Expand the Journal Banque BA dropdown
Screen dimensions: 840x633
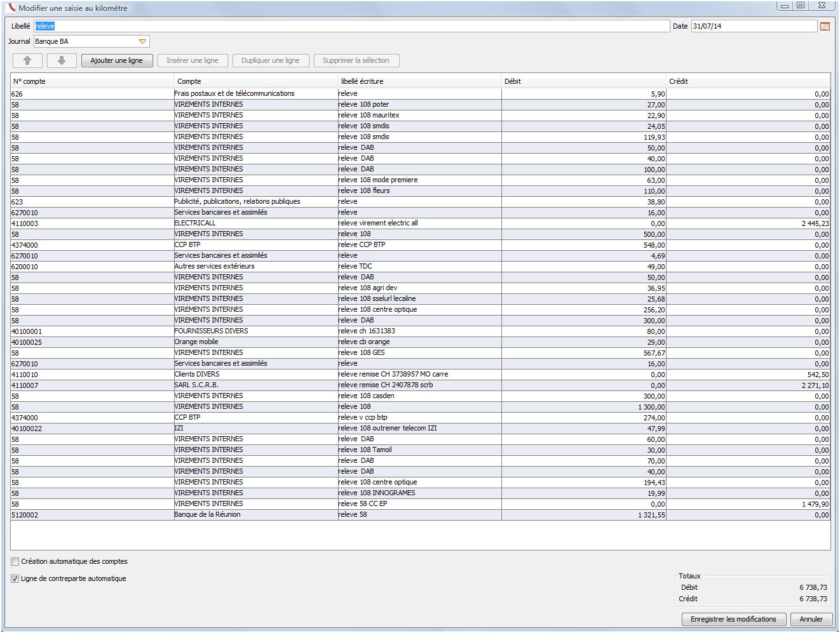(142, 41)
